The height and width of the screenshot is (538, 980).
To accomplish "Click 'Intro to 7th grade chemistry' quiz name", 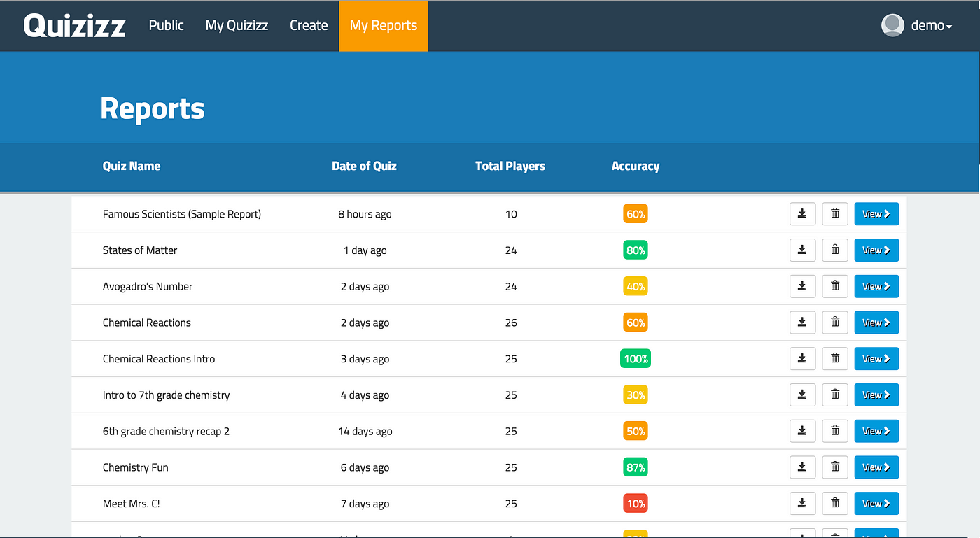I will click(166, 395).
